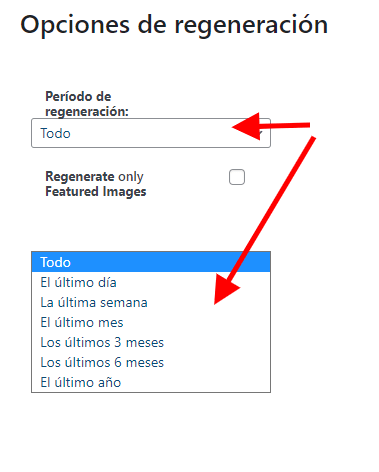Click the Todo text in select box
The height and width of the screenshot is (472, 379).
(x=55, y=133)
